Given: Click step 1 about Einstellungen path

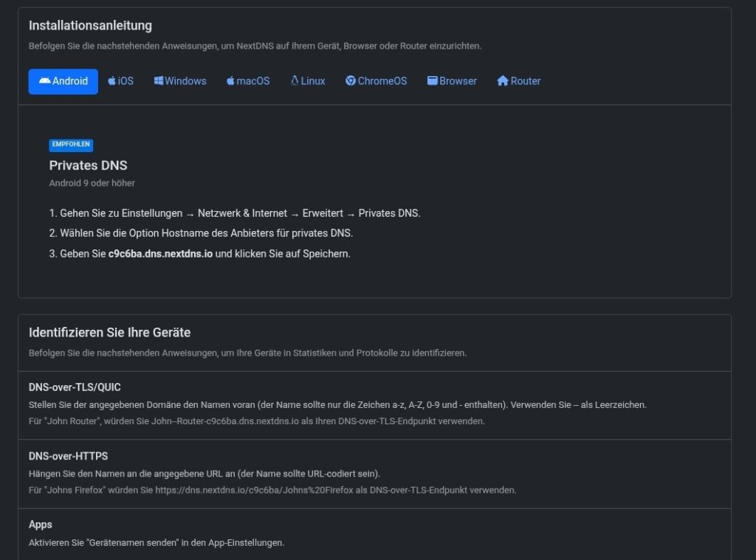Looking at the screenshot, I should tap(234, 213).
